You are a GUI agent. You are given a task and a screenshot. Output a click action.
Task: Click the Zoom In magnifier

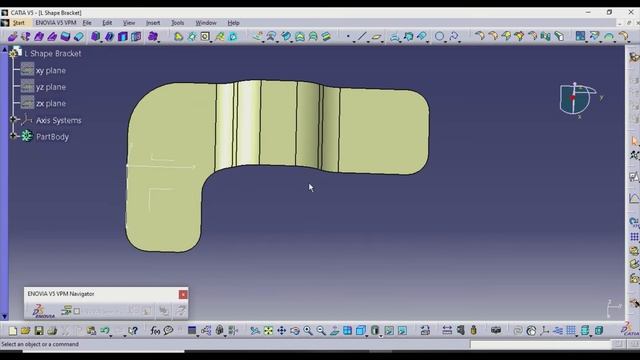pyautogui.click(x=308, y=331)
